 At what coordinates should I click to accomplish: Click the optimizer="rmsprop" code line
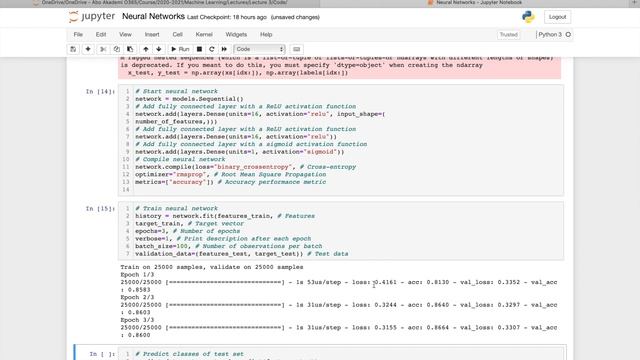(x=231, y=174)
